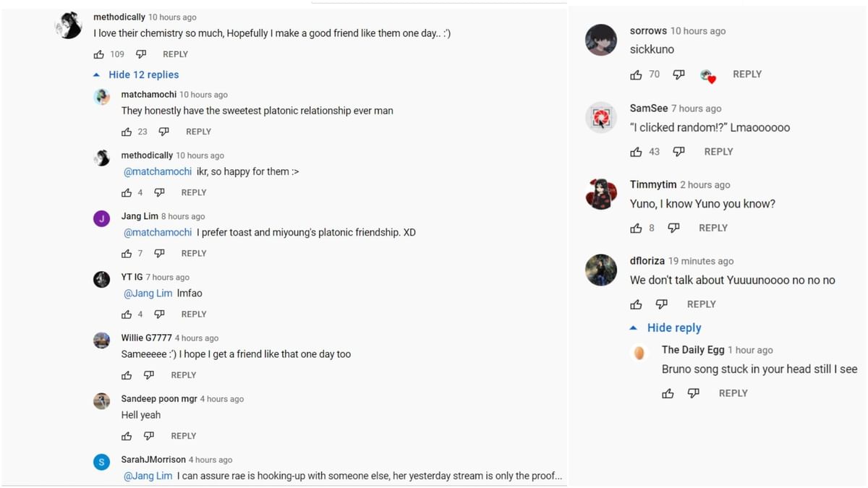Viewport: 868px width, 488px height.
Task: Like Willie G7777's comment
Action: coord(127,375)
